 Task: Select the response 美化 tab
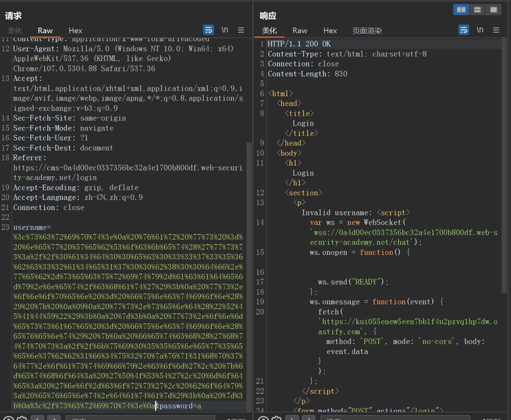[x=270, y=31]
